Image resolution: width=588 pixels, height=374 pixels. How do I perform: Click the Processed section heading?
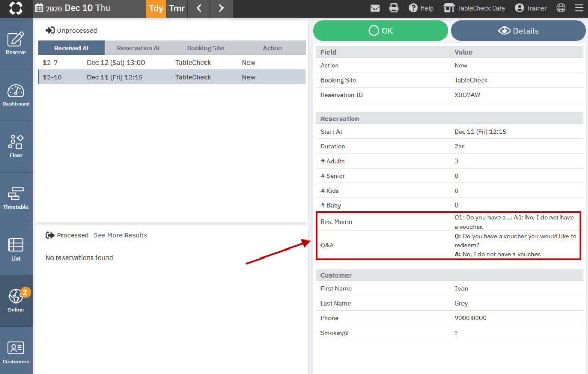[x=67, y=235]
